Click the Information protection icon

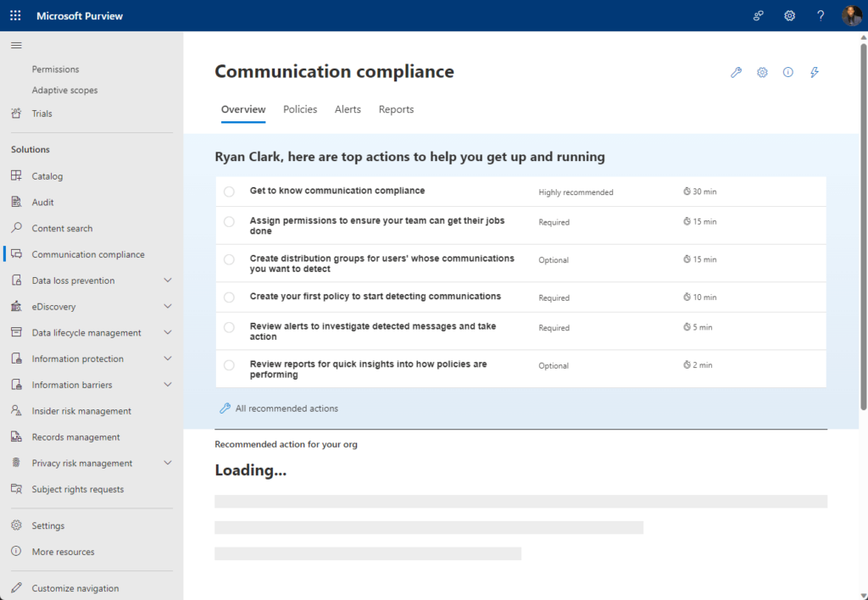click(x=17, y=358)
